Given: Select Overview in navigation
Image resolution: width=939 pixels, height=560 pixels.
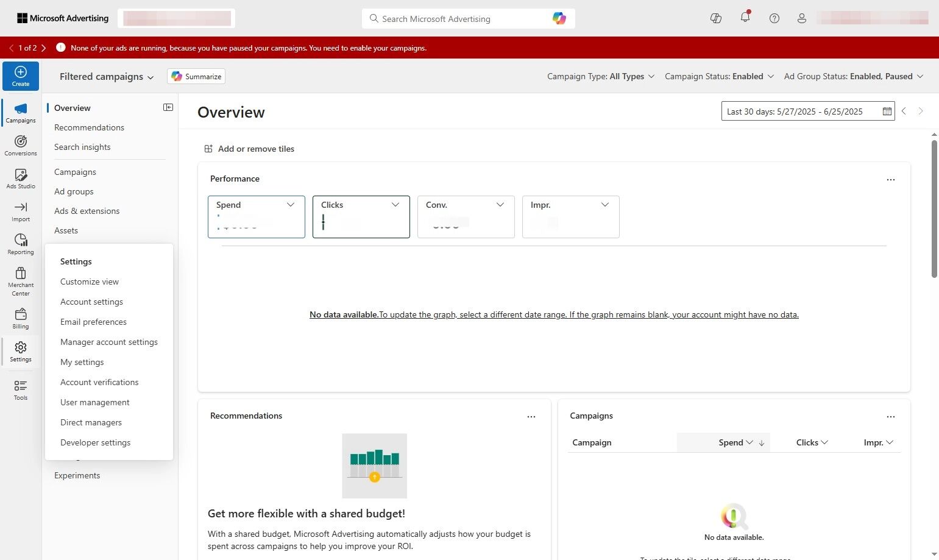Looking at the screenshot, I should pyautogui.click(x=72, y=108).
